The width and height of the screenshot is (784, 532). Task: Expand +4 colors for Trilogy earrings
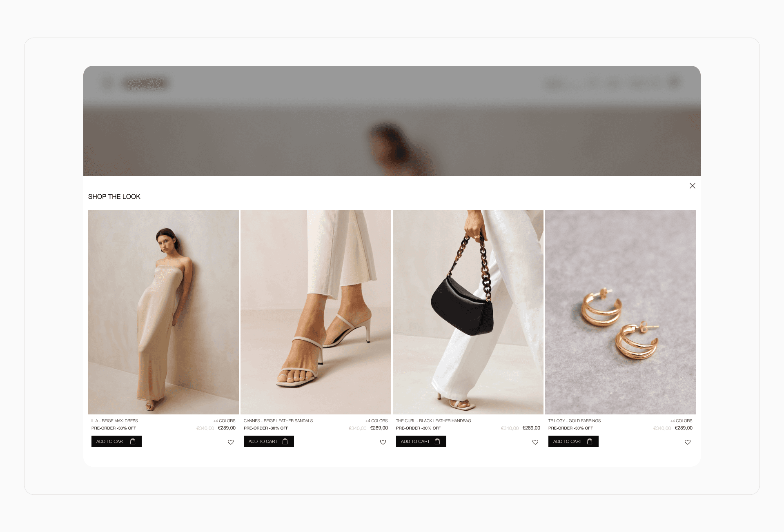click(681, 421)
